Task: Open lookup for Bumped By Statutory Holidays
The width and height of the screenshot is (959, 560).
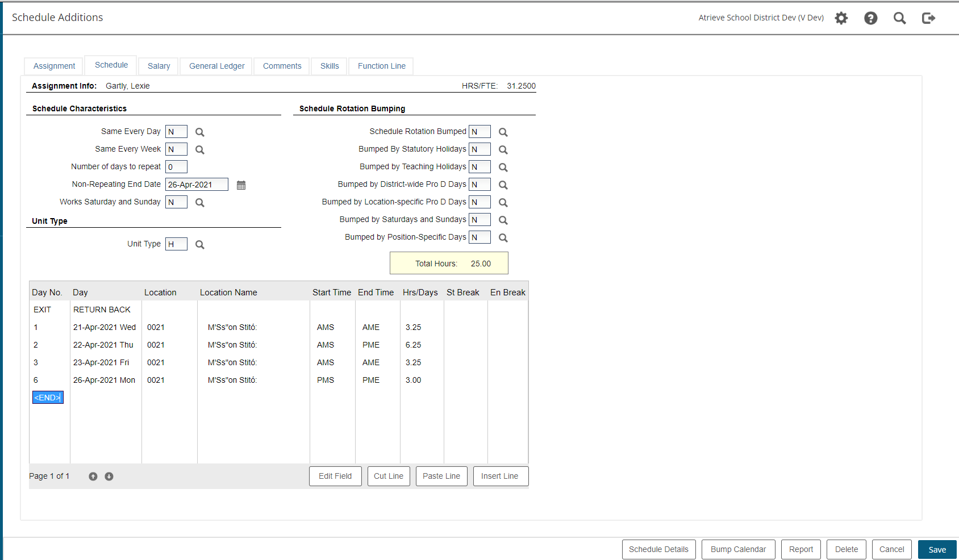Action: pos(503,150)
